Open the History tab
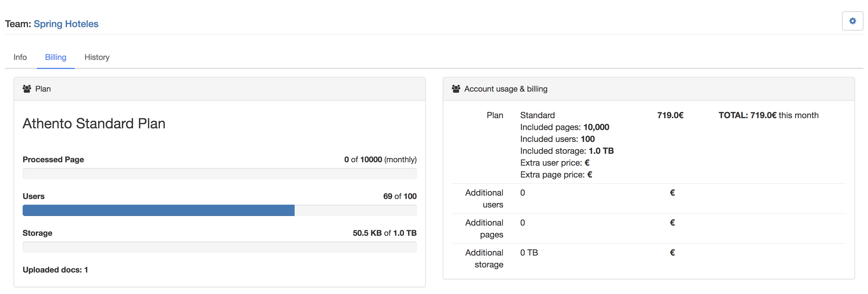The image size is (868, 294). coord(97,57)
